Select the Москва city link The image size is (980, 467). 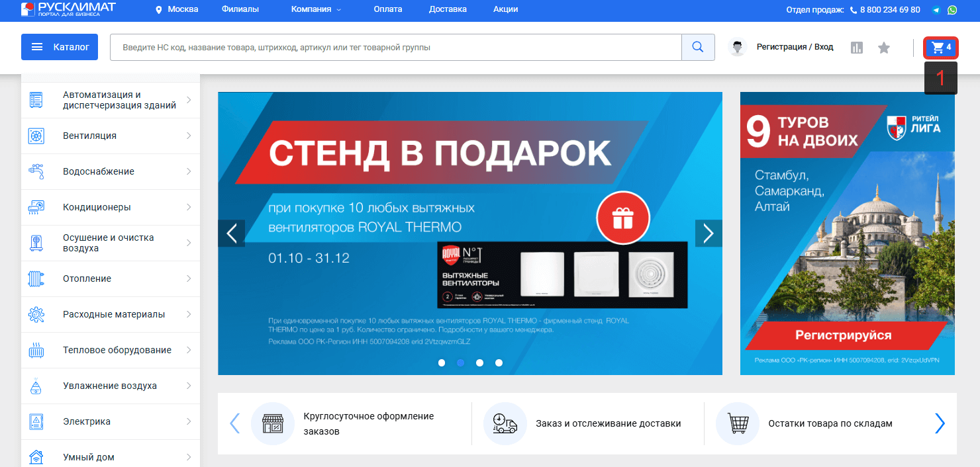(183, 9)
